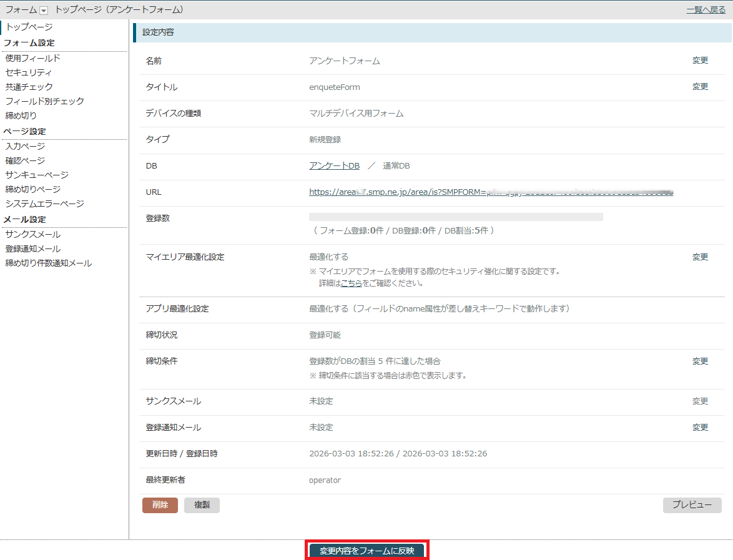Click the プレビュー button
Screen dimensions: 733x560
pyautogui.click(x=692, y=505)
